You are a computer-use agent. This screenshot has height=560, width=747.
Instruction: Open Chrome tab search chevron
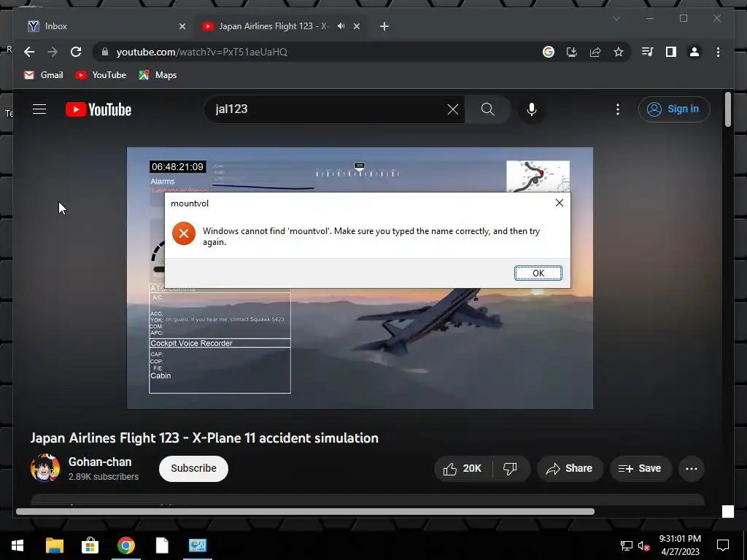pos(616,18)
